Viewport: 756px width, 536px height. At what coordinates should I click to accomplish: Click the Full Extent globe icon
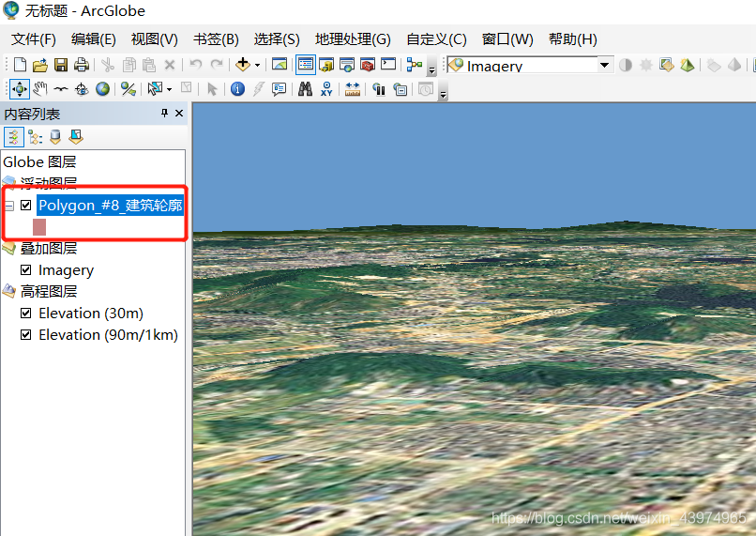click(102, 89)
